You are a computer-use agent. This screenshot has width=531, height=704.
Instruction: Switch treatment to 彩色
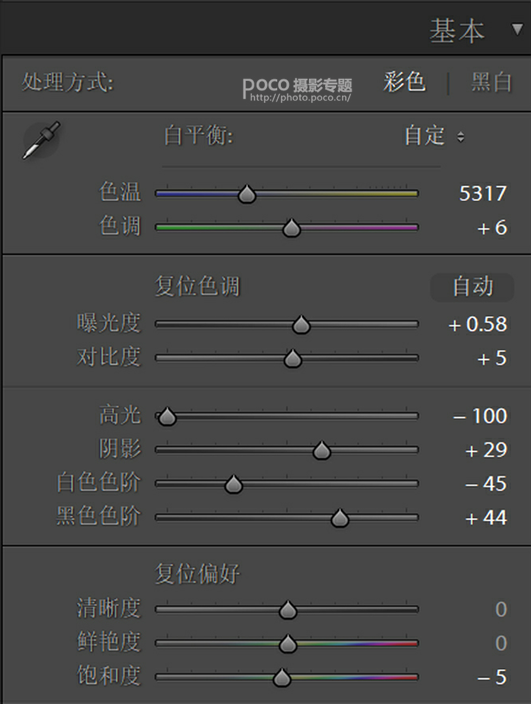pyautogui.click(x=404, y=82)
